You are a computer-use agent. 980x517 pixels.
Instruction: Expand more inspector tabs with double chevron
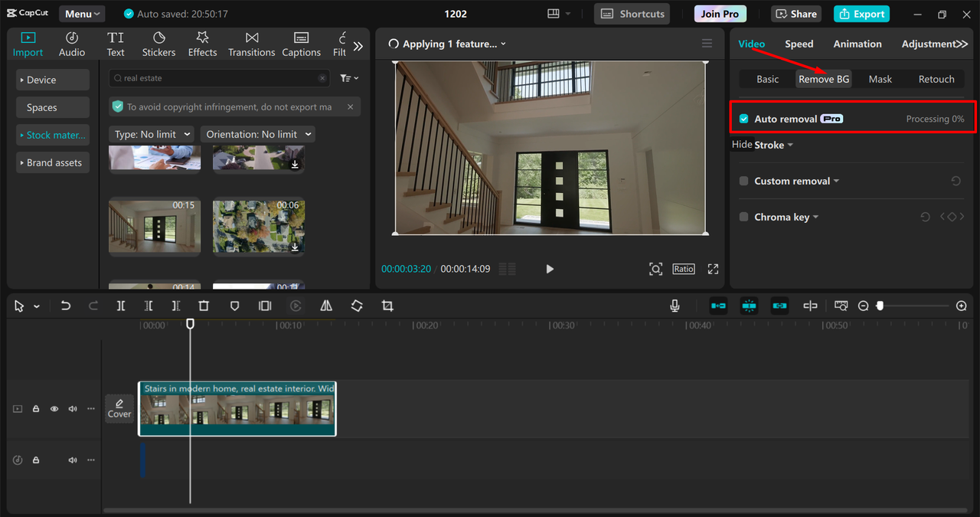pyautogui.click(x=962, y=44)
